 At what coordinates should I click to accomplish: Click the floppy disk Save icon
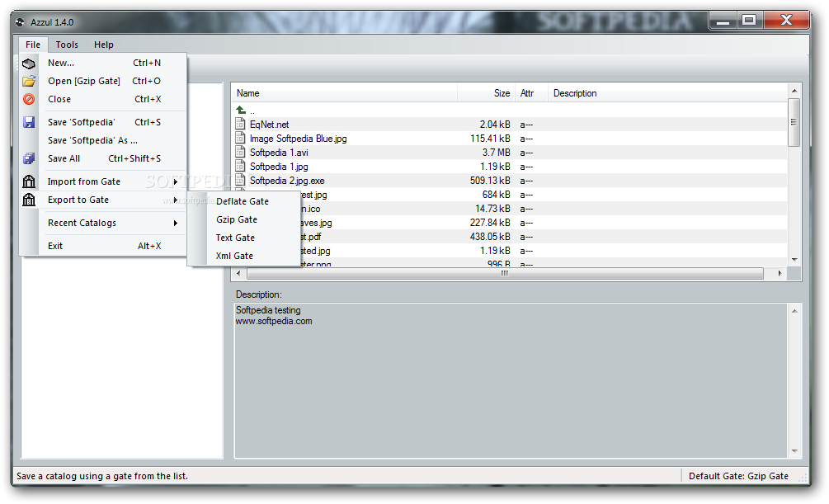tap(29, 123)
